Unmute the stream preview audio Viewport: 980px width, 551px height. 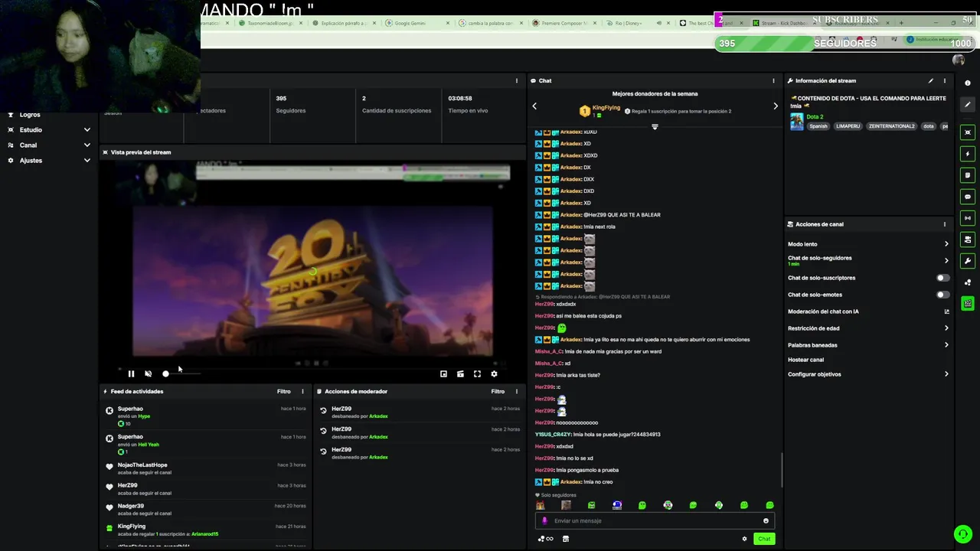(x=148, y=374)
